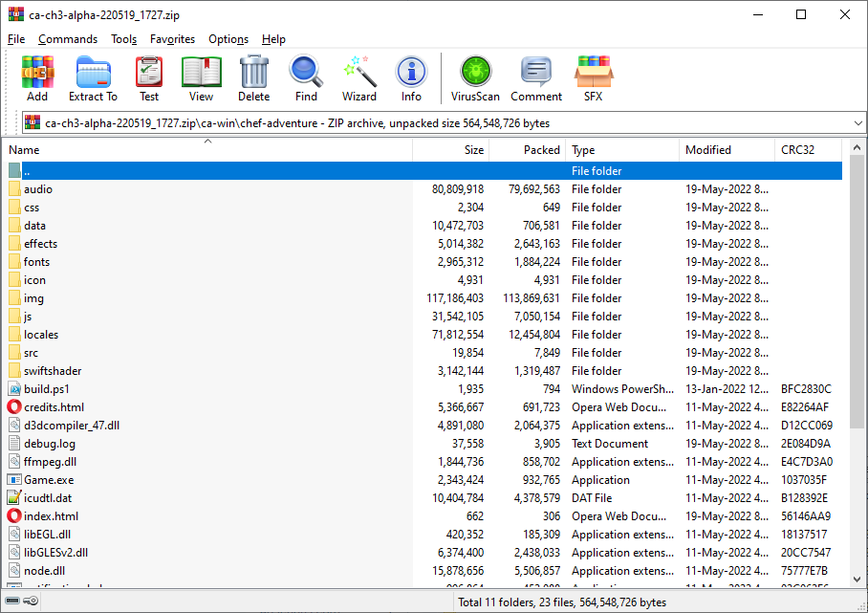Viewport: 868px width, 613px height.
Task: Sort files by the Modified column
Action: coord(727,149)
